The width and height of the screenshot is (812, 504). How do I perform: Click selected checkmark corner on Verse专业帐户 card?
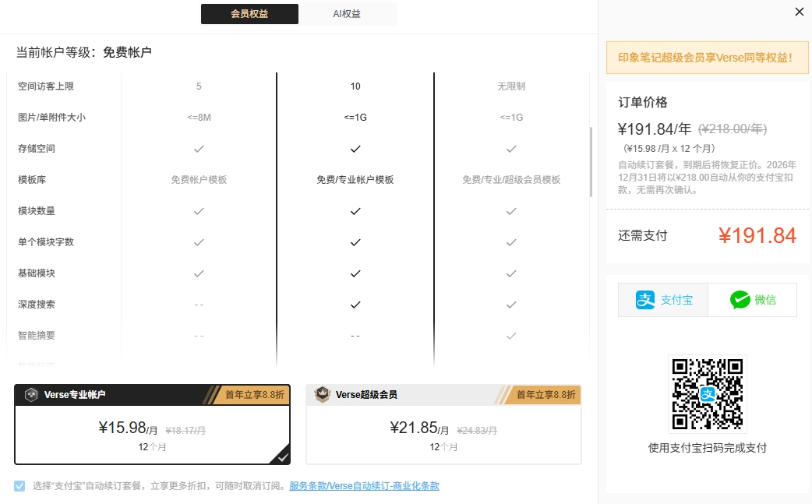[x=282, y=456]
